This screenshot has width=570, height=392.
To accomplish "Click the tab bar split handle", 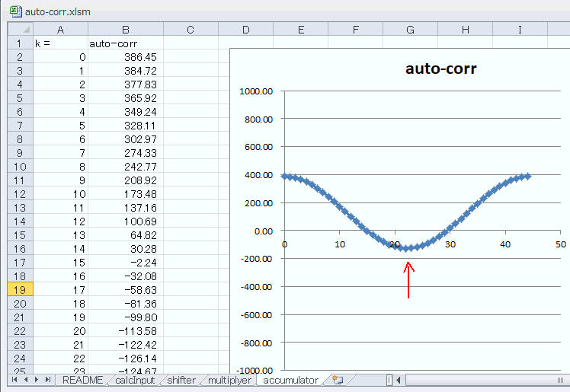I will 389,380.
